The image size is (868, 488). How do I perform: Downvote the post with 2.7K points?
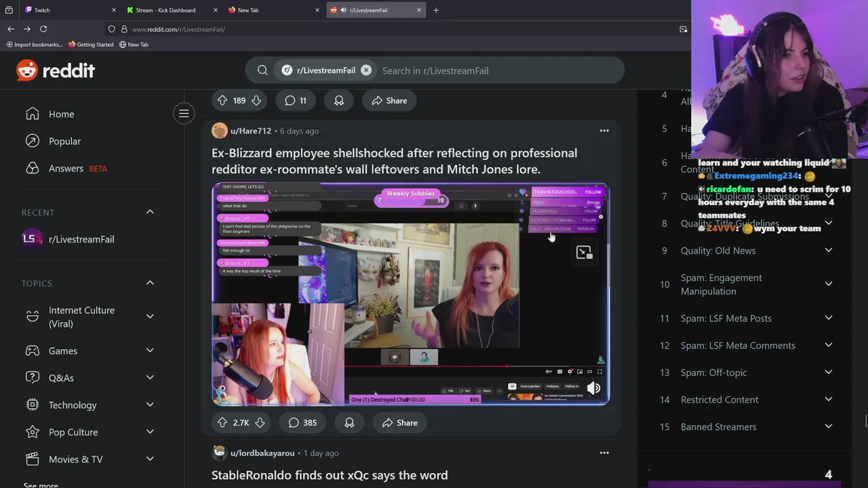point(260,422)
